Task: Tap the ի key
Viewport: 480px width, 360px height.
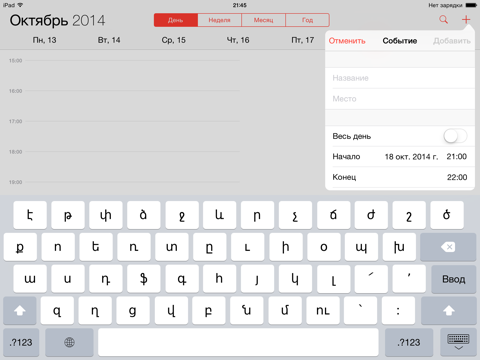Action: point(286,247)
